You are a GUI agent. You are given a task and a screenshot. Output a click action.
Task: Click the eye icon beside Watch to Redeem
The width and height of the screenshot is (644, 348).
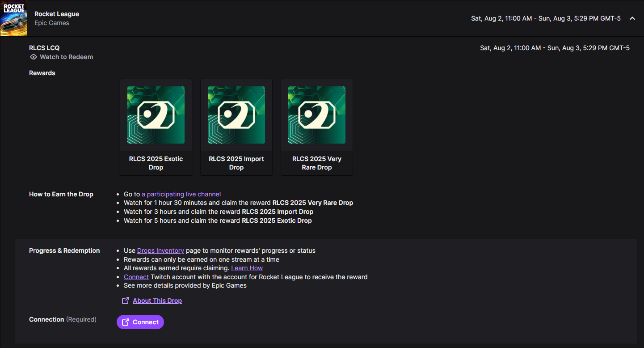33,57
